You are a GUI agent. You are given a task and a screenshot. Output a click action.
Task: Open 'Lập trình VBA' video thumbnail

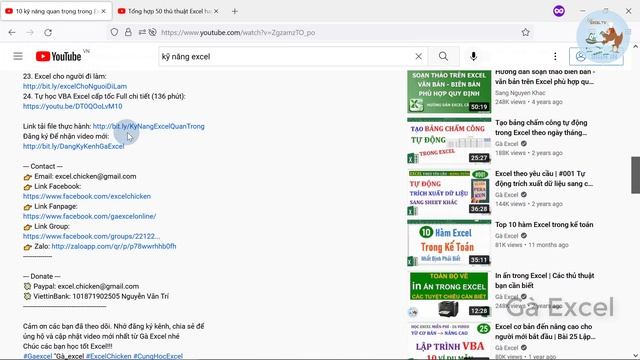[x=449, y=341]
